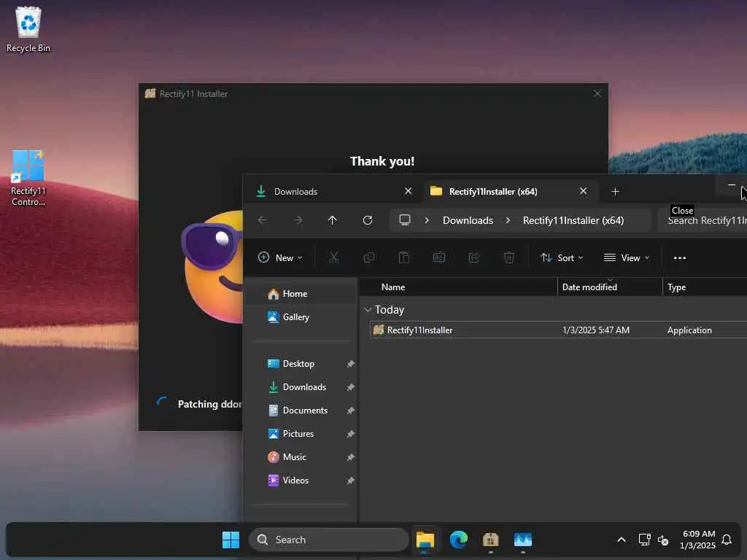The height and width of the screenshot is (560, 747).
Task: Expand the chevron after Downloads breadcrumb
Action: click(x=508, y=220)
